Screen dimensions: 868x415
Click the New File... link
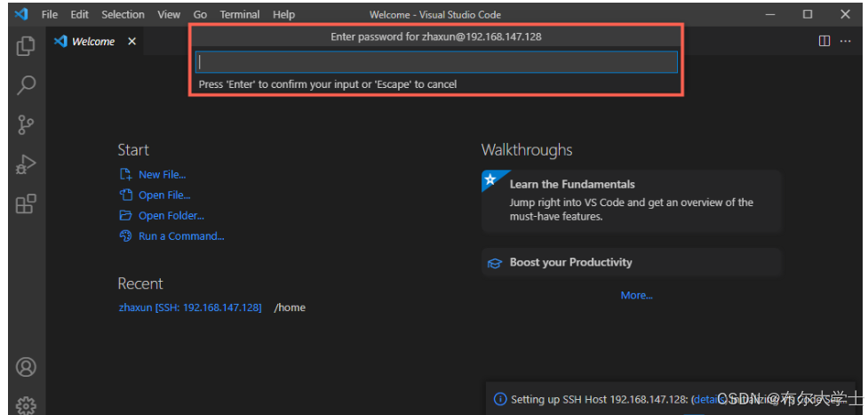163,174
